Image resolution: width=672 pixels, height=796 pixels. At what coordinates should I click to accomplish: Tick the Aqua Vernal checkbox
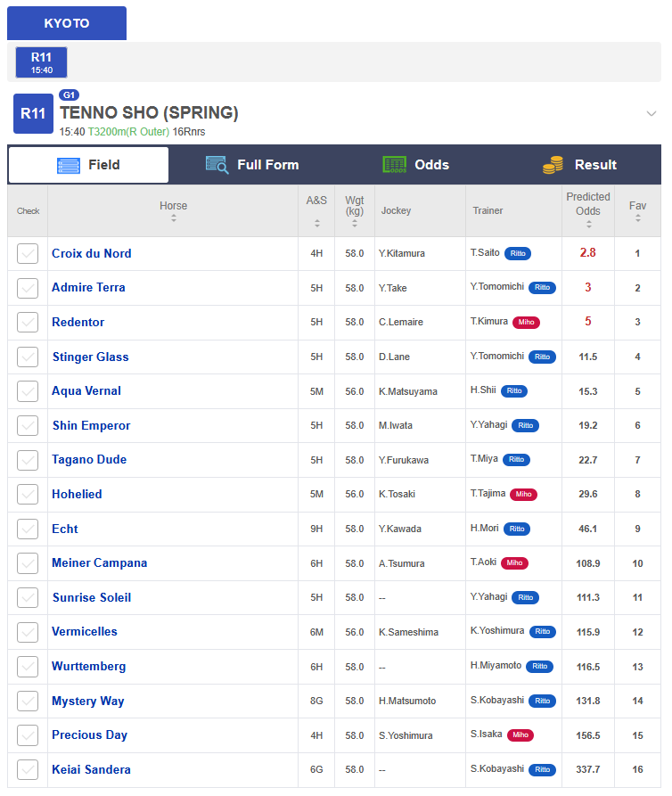pos(28,391)
